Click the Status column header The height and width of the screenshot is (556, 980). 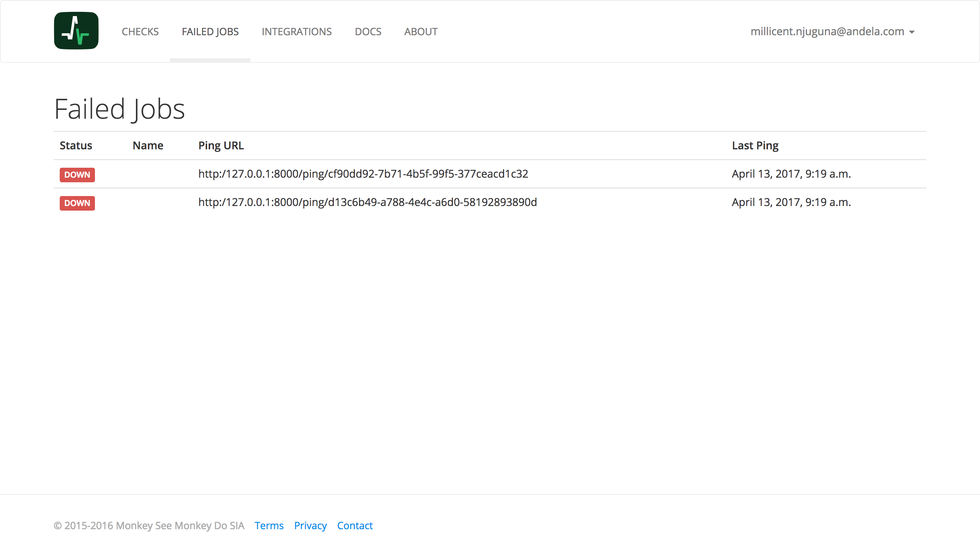pyautogui.click(x=76, y=146)
